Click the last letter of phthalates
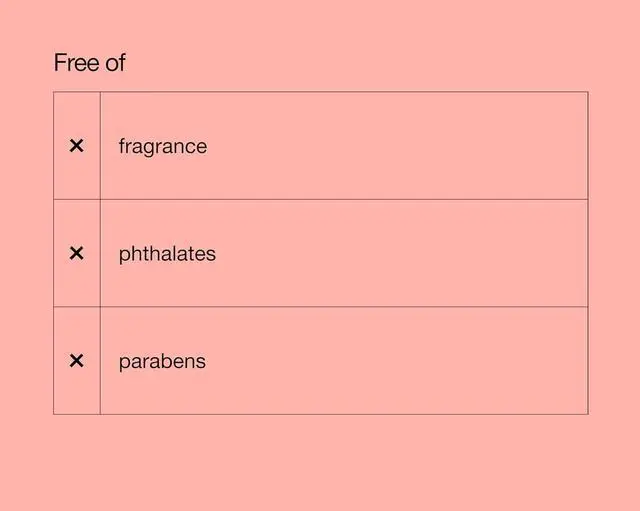640x511 pixels. click(211, 254)
